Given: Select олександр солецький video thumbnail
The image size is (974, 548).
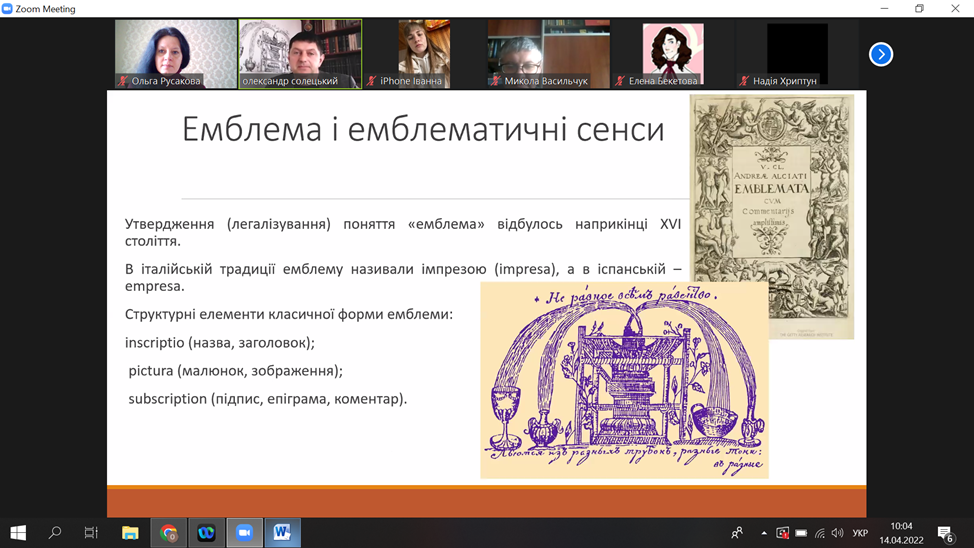Looking at the screenshot, I should 300,52.
